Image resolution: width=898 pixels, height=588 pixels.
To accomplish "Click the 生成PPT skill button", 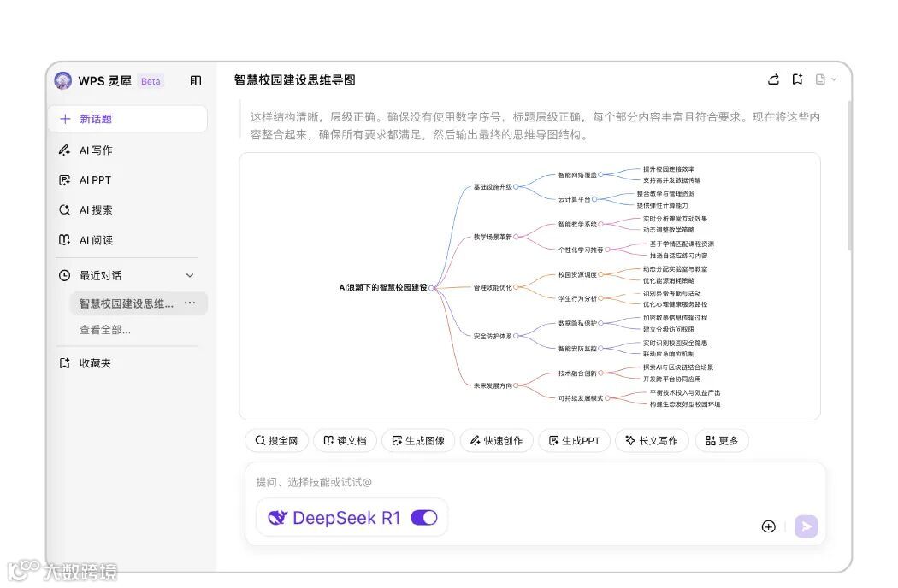I will pos(574,440).
